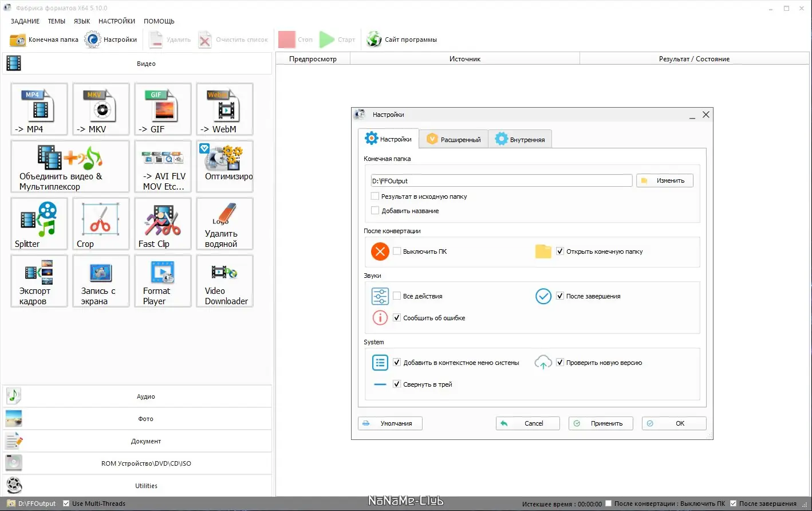Toggle Сообщить об ошибке checkbox

click(x=397, y=317)
